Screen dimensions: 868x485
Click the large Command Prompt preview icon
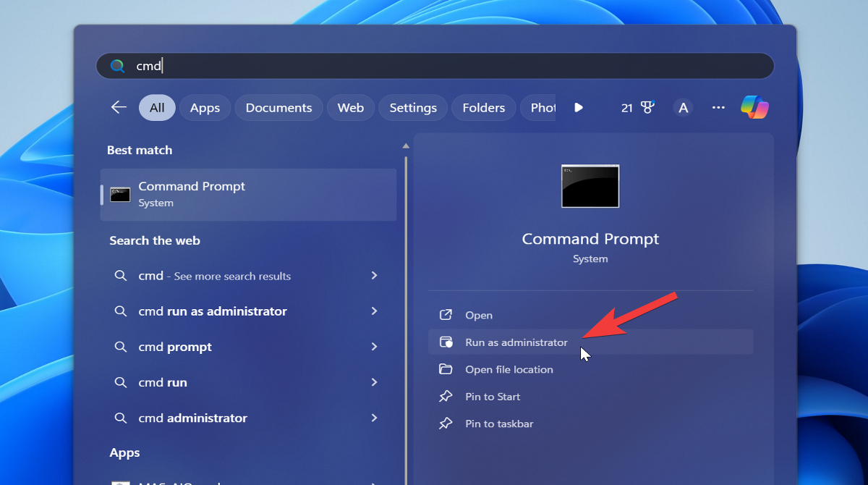590,186
